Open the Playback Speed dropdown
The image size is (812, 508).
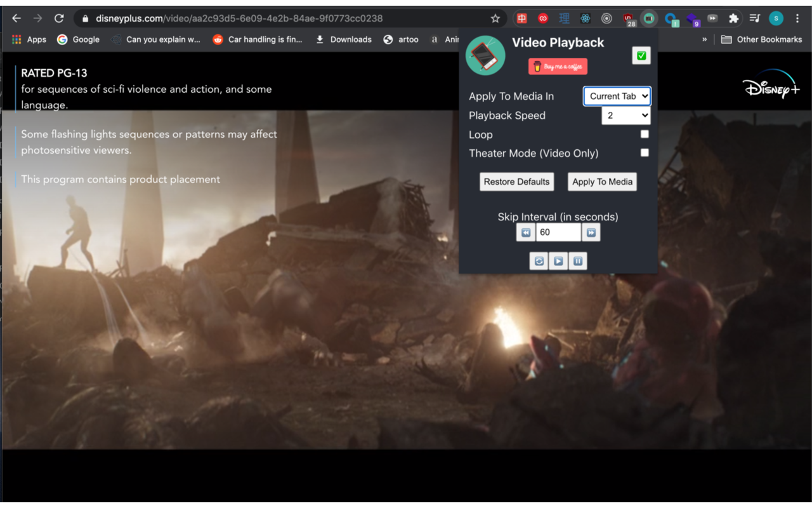(626, 115)
